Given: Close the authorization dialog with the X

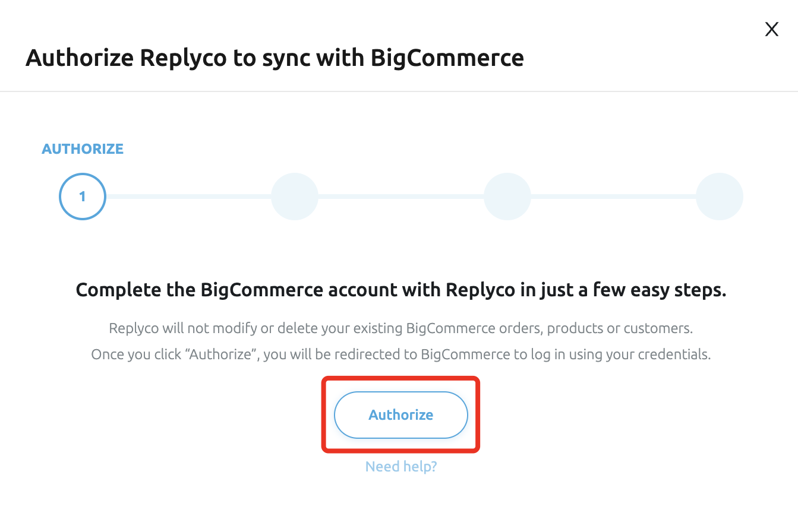Looking at the screenshot, I should point(771,30).
